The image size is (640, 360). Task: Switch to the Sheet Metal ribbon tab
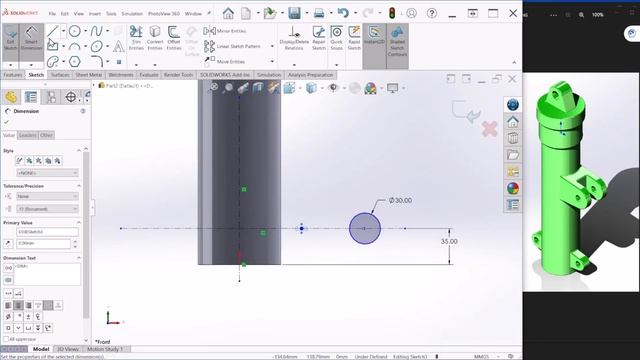(x=89, y=75)
